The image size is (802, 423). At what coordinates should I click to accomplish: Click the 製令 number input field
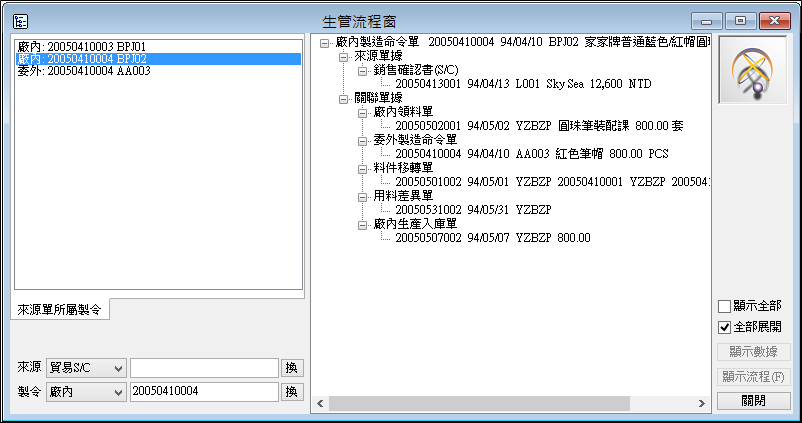pyautogui.click(x=203, y=391)
